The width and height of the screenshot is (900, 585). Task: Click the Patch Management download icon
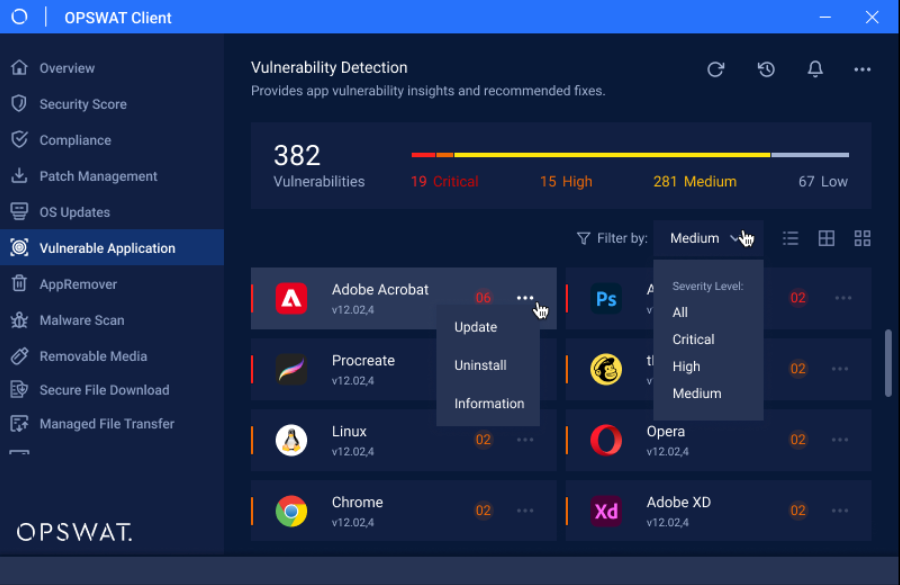coord(19,176)
